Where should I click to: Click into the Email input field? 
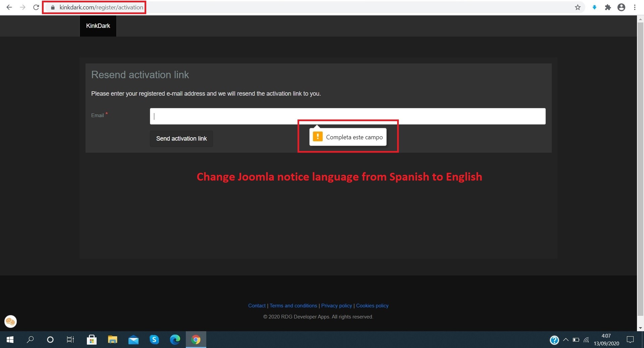tap(347, 116)
